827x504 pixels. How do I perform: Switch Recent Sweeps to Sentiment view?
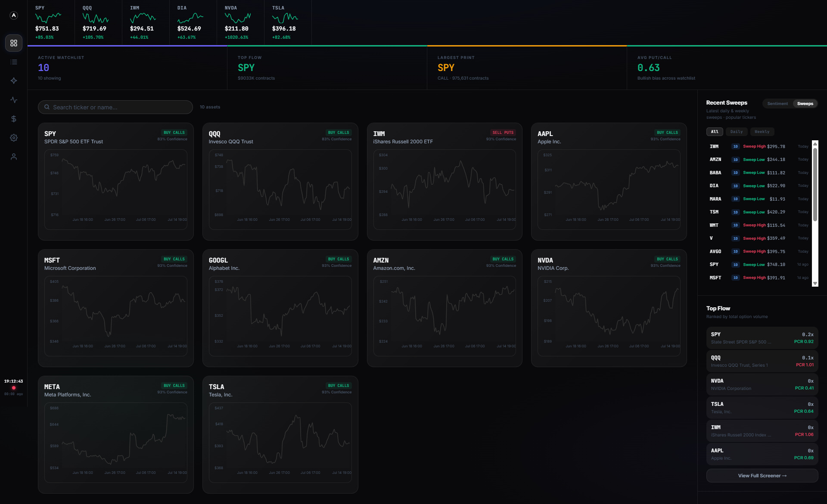[x=777, y=104]
